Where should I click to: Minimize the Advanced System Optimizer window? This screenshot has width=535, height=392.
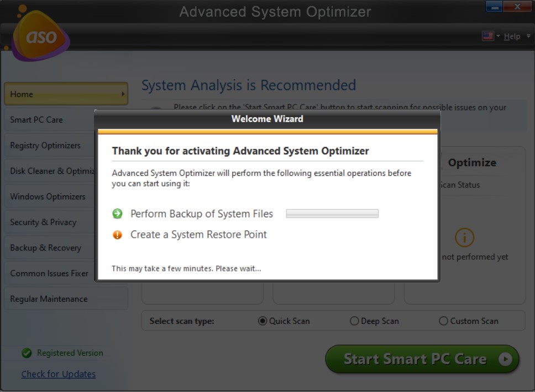pyautogui.click(x=494, y=7)
